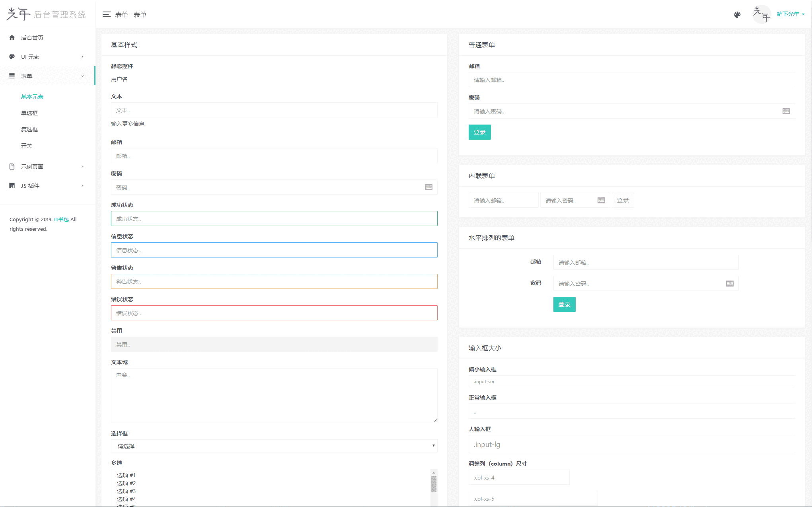Open the IT书包 copyright link
This screenshot has width=812, height=507.
pos(61,219)
